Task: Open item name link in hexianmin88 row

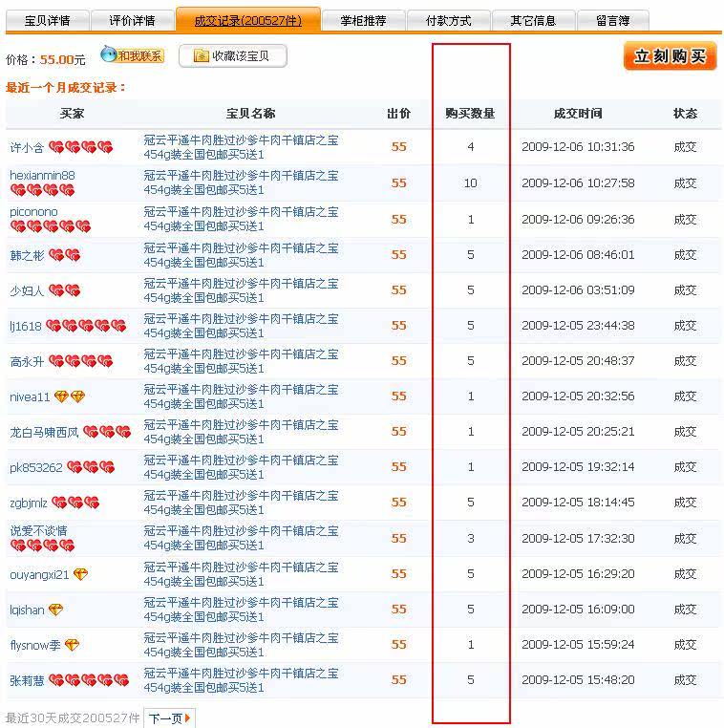Action: (241, 182)
